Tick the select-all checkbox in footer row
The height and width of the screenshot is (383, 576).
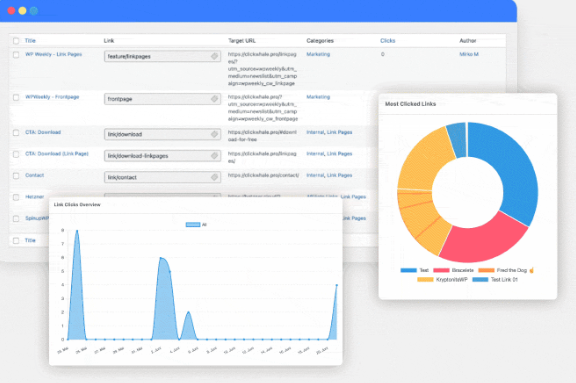pyautogui.click(x=16, y=241)
